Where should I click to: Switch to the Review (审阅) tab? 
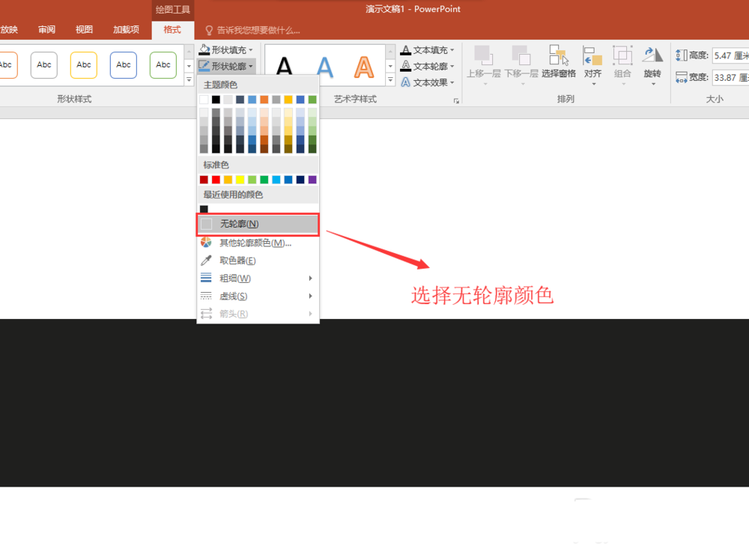46,30
